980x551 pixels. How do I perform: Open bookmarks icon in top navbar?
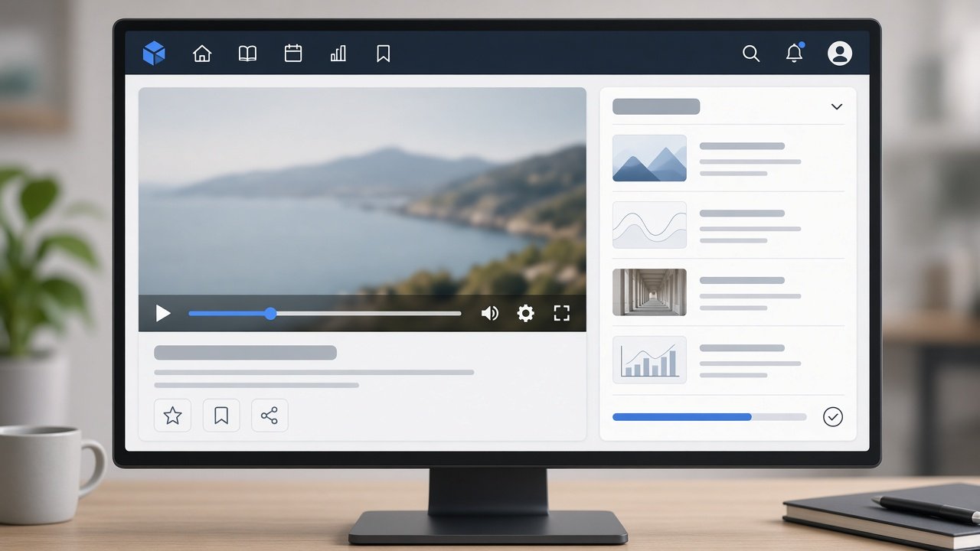384,53
